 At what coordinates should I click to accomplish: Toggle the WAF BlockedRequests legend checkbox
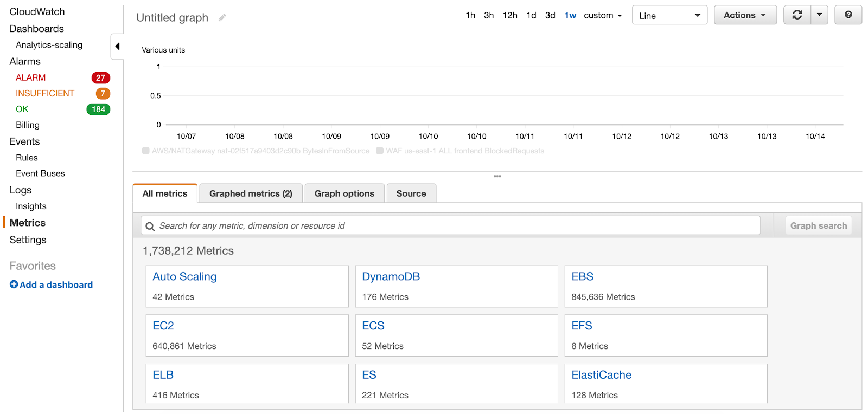point(380,151)
